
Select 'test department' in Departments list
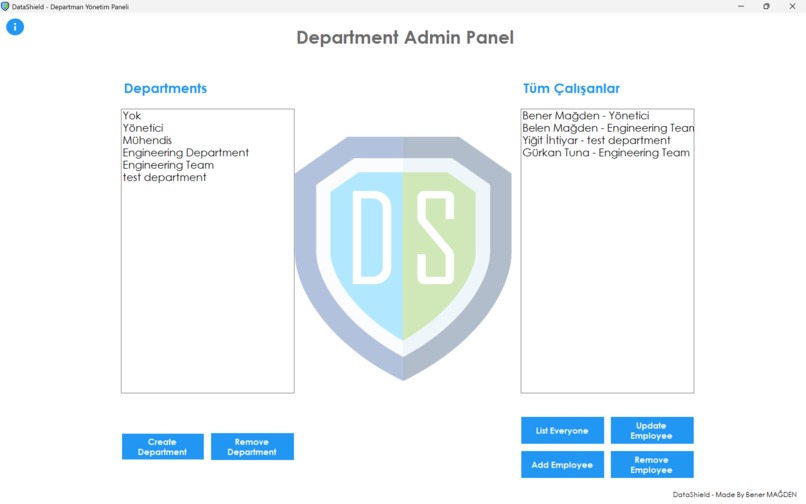click(208, 177)
